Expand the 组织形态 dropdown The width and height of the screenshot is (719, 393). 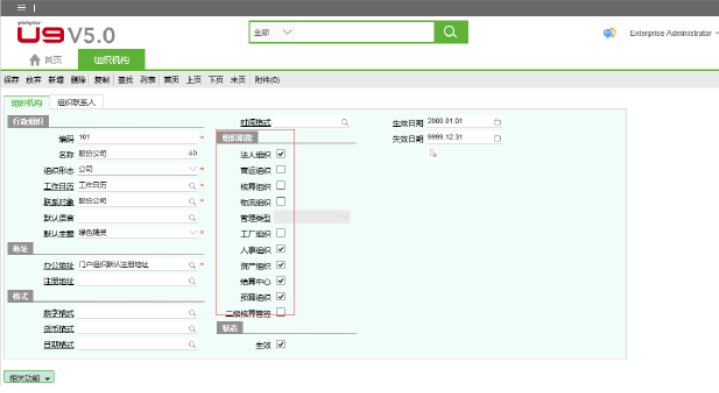click(x=193, y=169)
